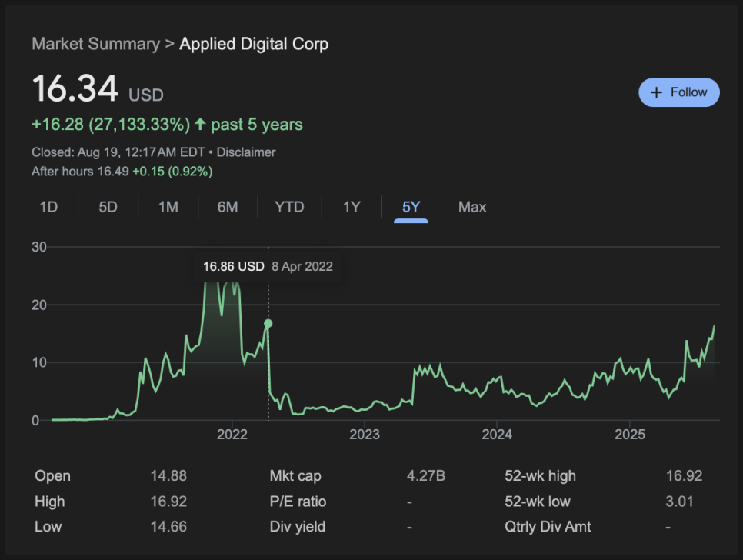Screen dimensions: 743x560
Task: Click the +16.28 (27,133.33%) change text
Action: coord(111,125)
